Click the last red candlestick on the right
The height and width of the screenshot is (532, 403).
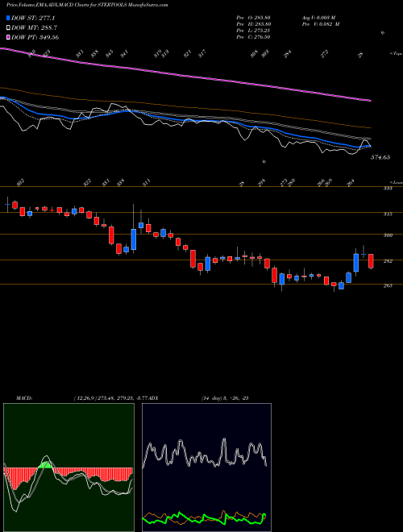tap(371, 261)
